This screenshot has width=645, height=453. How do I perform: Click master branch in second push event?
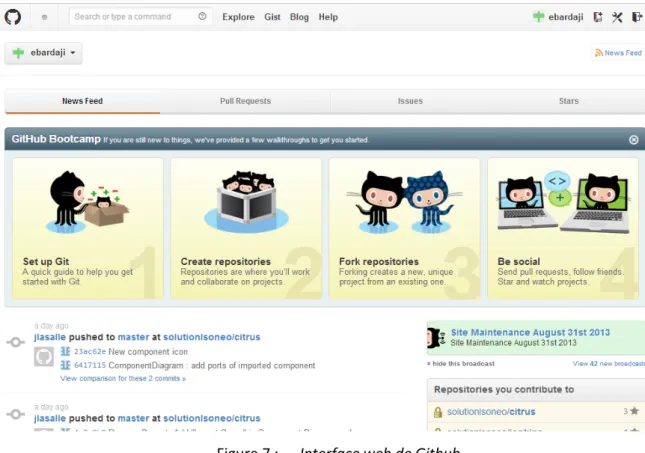(133, 418)
